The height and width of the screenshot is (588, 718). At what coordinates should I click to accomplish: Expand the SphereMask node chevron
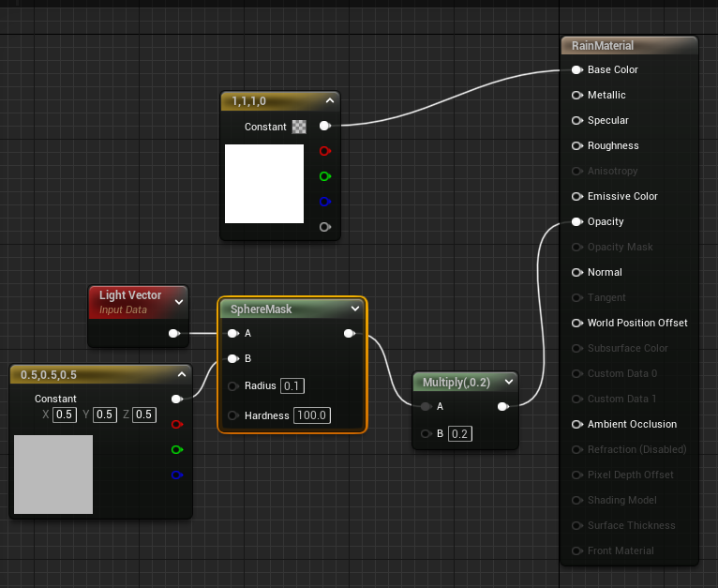pos(355,309)
